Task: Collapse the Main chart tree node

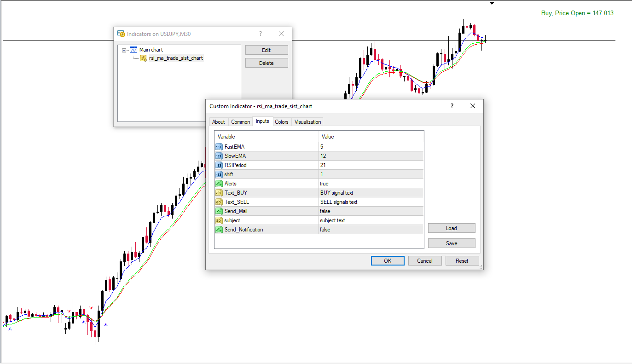Action: pyautogui.click(x=124, y=50)
